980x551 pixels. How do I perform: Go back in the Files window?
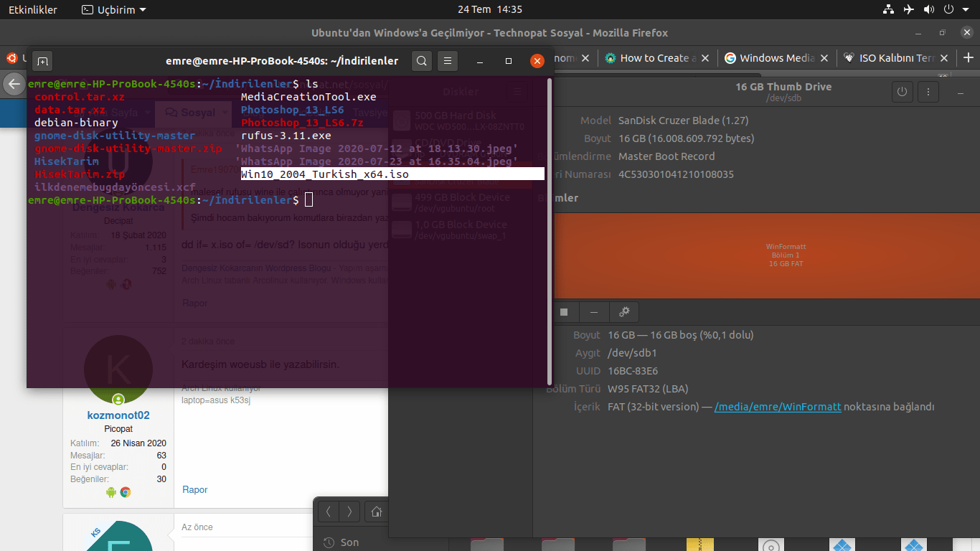328,512
